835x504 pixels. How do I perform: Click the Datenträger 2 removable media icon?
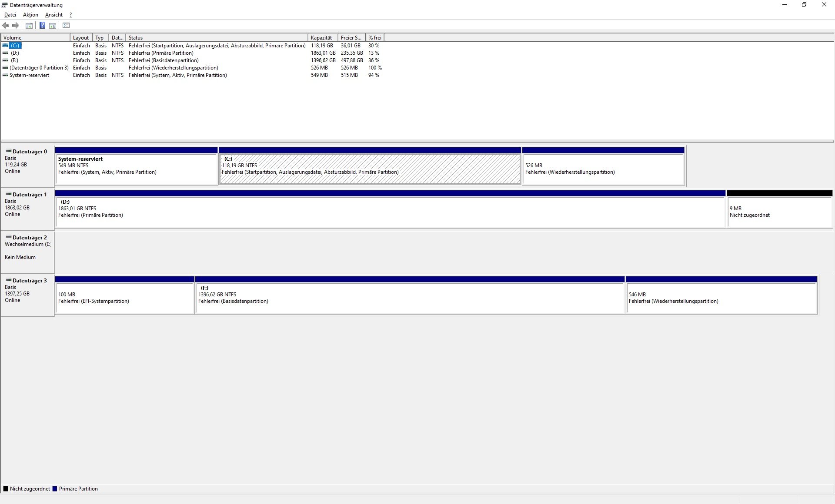click(x=8, y=237)
